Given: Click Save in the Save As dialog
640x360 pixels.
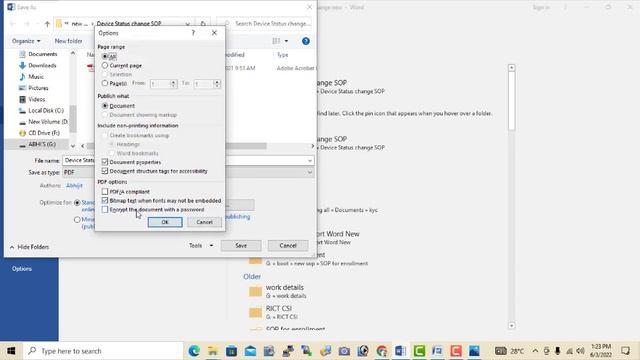Looking at the screenshot, I should [241, 245].
